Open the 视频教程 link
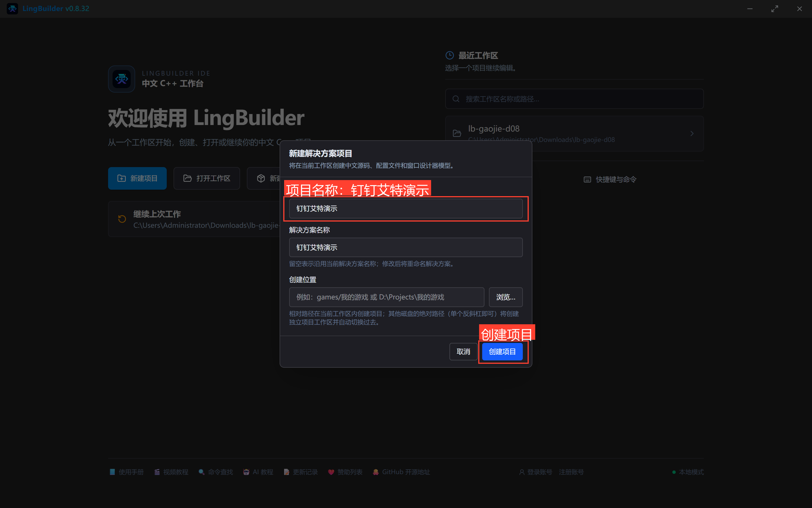812x508 pixels. coord(171,472)
